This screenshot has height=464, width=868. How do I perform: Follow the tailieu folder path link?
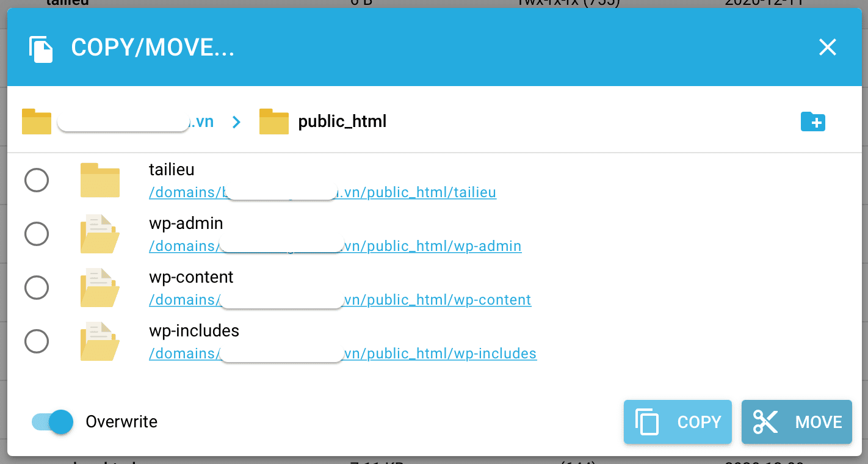coord(322,192)
